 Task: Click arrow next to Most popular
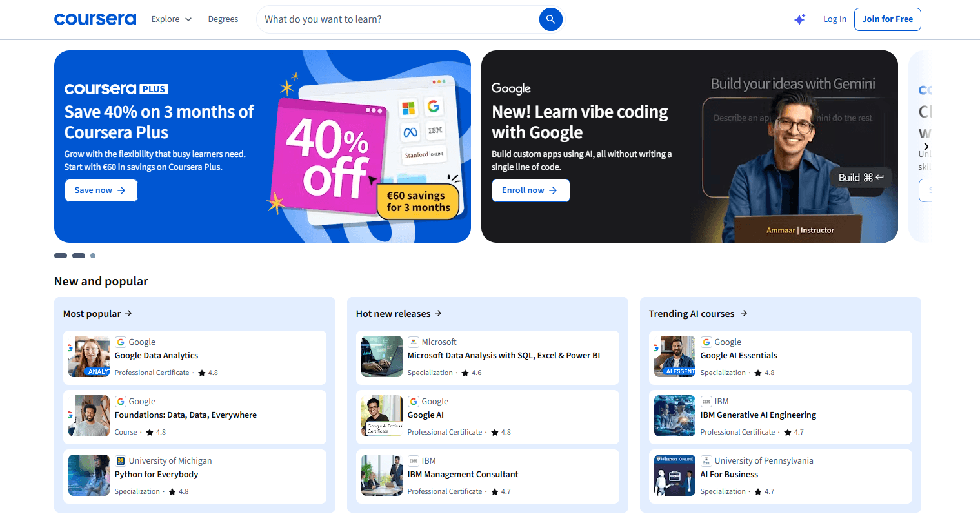pyautogui.click(x=128, y=313)
